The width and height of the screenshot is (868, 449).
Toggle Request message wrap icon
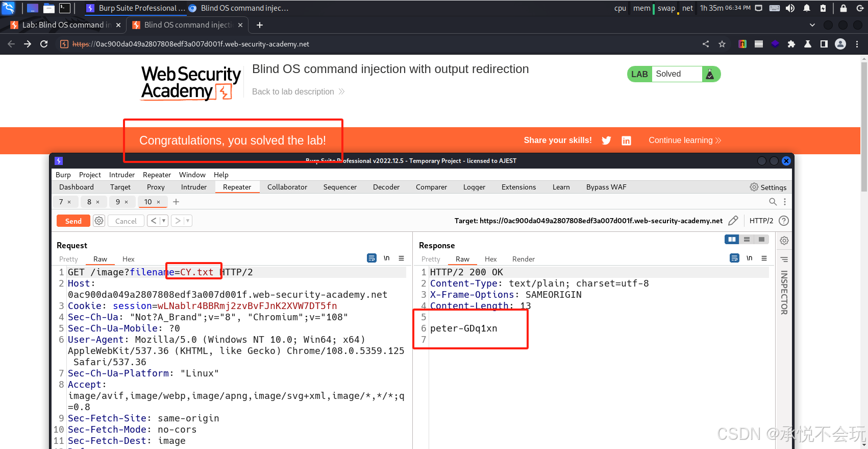coord(372,258)
